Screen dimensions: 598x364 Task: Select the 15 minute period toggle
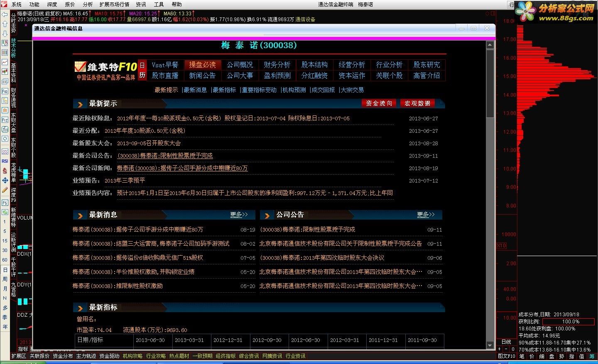[5, 241]
